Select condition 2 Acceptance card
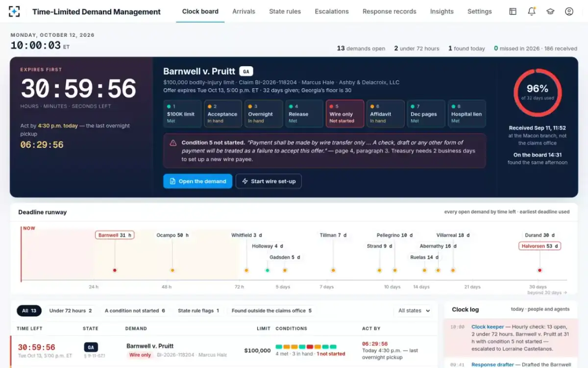588x368 pixels. coord(223,114)
